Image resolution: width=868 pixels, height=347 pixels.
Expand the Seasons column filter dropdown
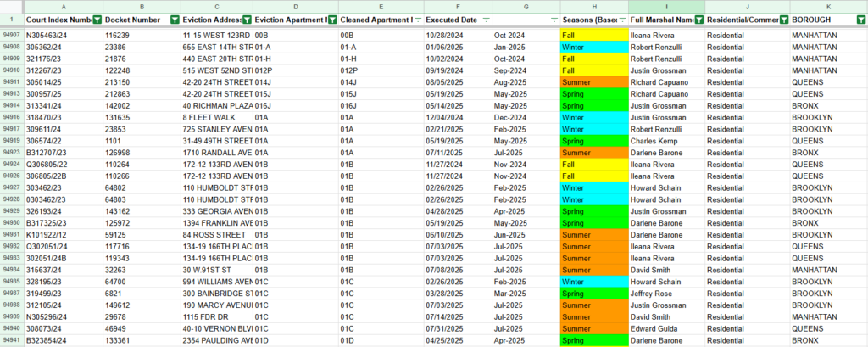click(621, 20)
